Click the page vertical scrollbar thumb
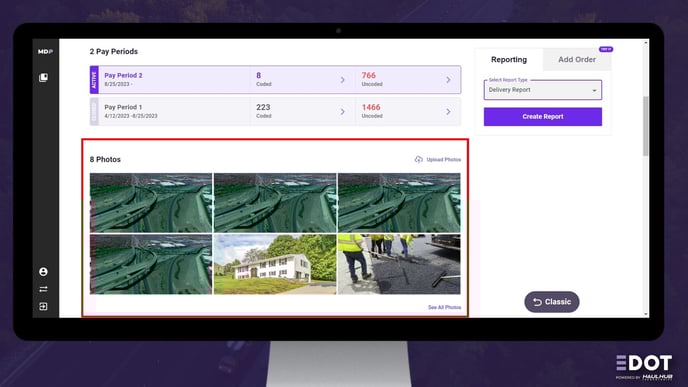 coord(645,126)
